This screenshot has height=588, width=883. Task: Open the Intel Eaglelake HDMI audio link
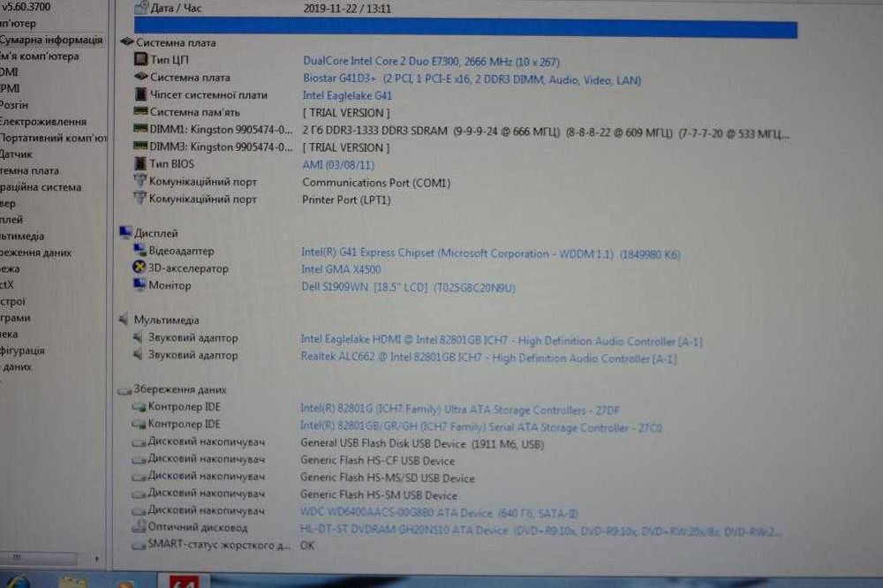(x=502, y=340)
